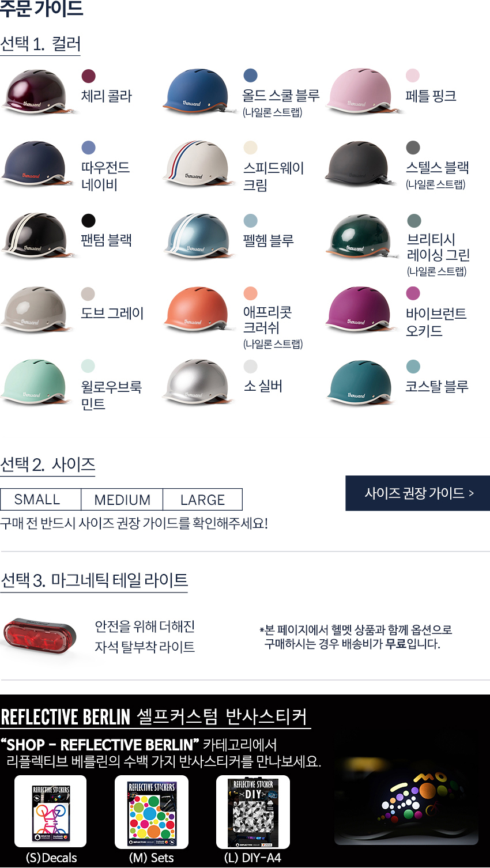Select the MEDIUM size option

pyautogui.click(x=122, y=500)
